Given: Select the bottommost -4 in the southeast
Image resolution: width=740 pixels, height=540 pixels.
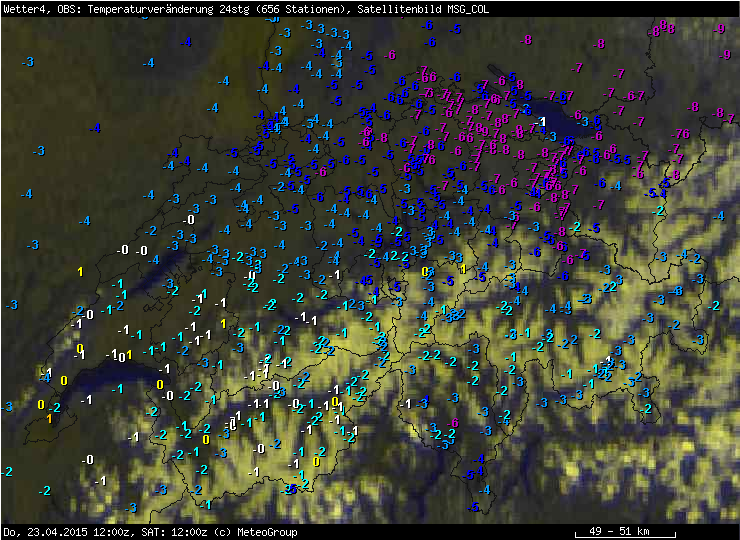Looking at the screenshot, I should pos(486,490).
